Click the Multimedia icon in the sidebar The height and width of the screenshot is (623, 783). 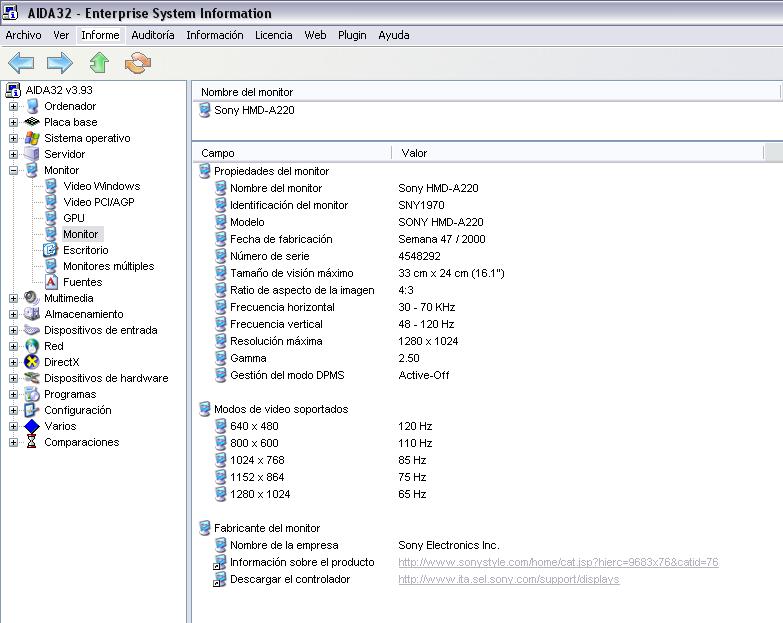(x=32, y=298)
